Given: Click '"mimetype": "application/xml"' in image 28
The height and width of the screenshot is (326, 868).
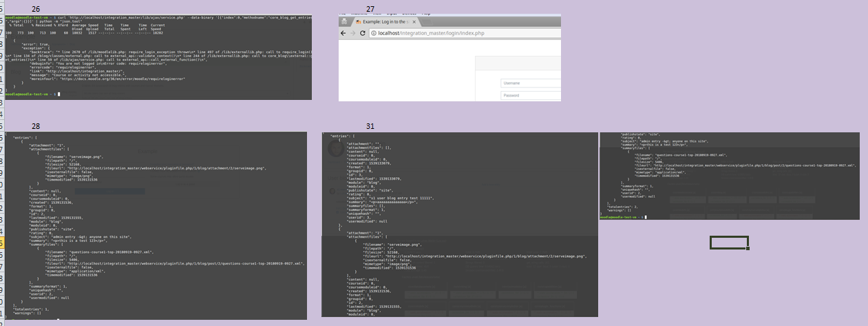Looking at the screenshot, I should click(x=75, y=271).
